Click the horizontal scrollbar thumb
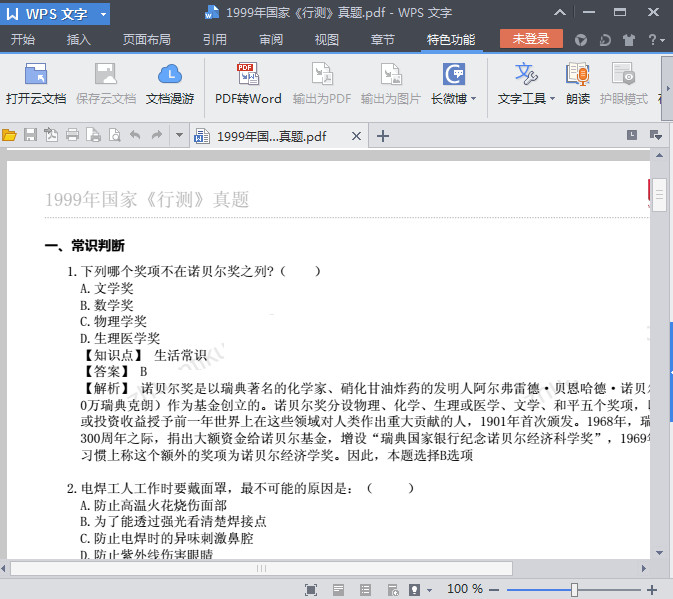 coord(261,569)
